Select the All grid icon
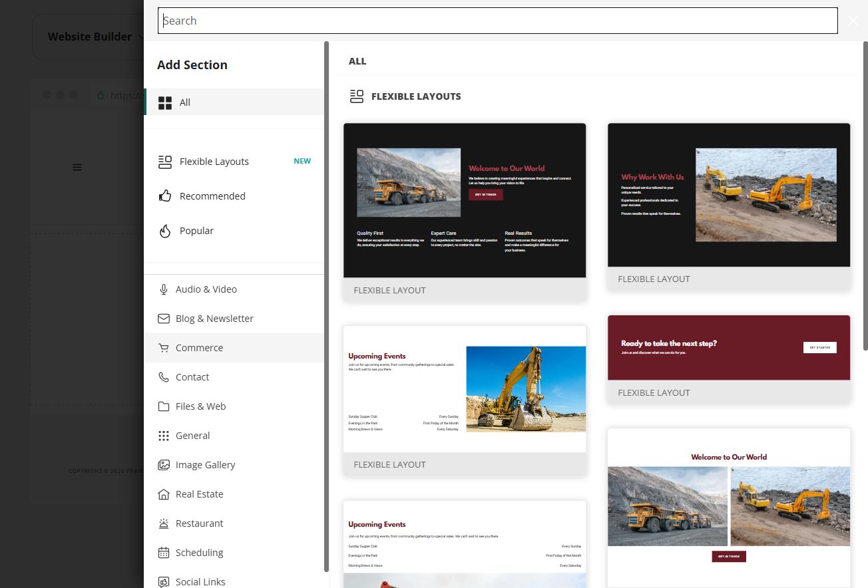This screenshot has width=868, height=588. (x=165, y=102)
